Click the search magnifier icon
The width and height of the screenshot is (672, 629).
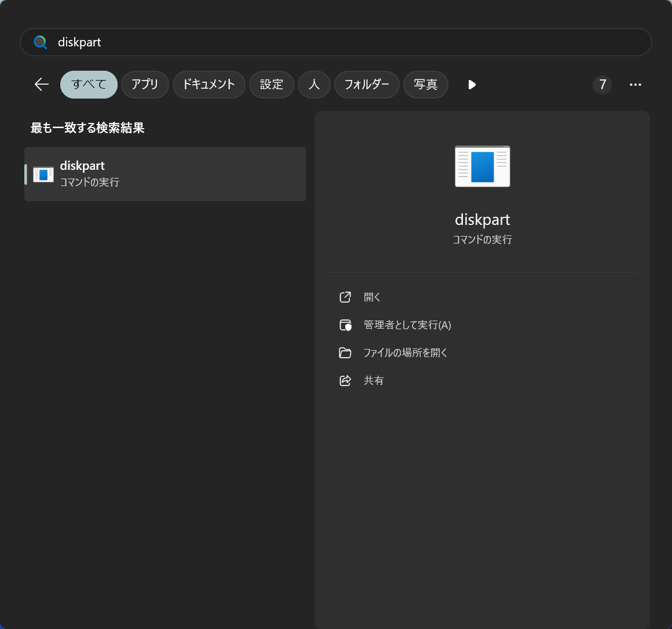click(41, 42)
